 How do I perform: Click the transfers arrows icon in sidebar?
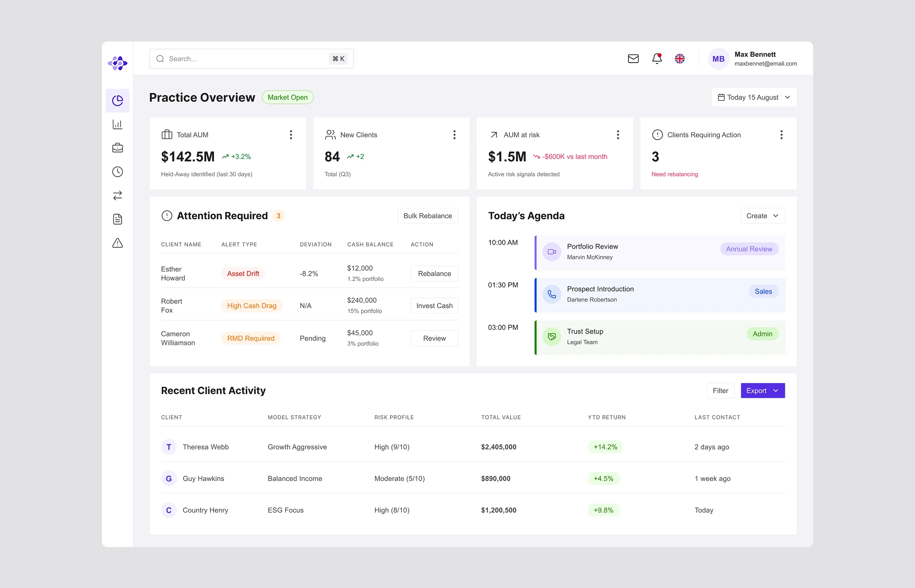pos(117,195)
